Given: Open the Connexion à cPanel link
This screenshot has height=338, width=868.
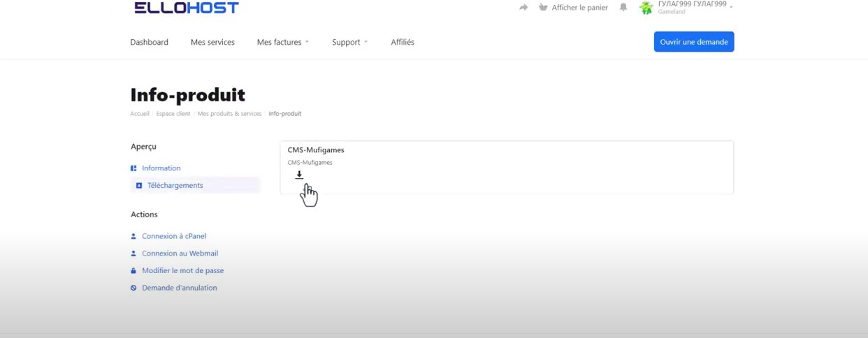Looking at the screenshot, I should tap(174, 236).
